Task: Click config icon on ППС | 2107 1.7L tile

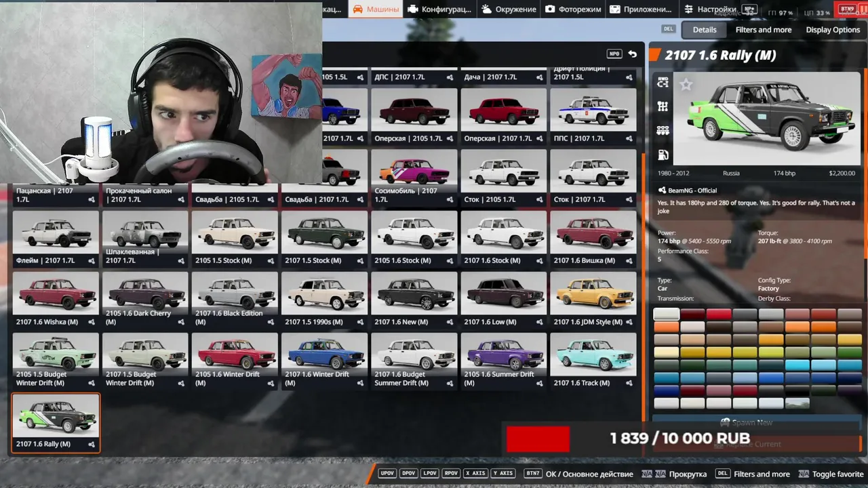Action: (x=629, y=139)
